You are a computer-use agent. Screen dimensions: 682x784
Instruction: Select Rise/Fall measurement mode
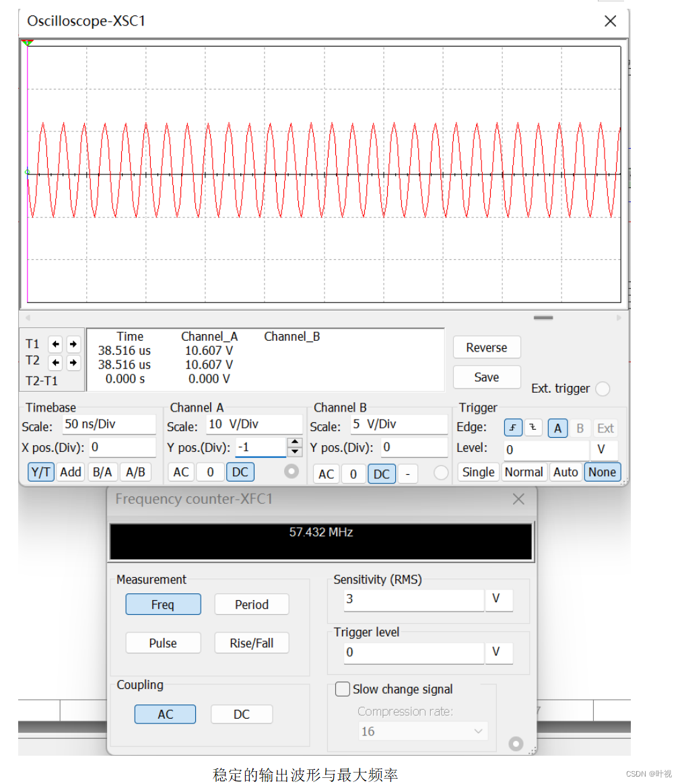click(252, 643)
